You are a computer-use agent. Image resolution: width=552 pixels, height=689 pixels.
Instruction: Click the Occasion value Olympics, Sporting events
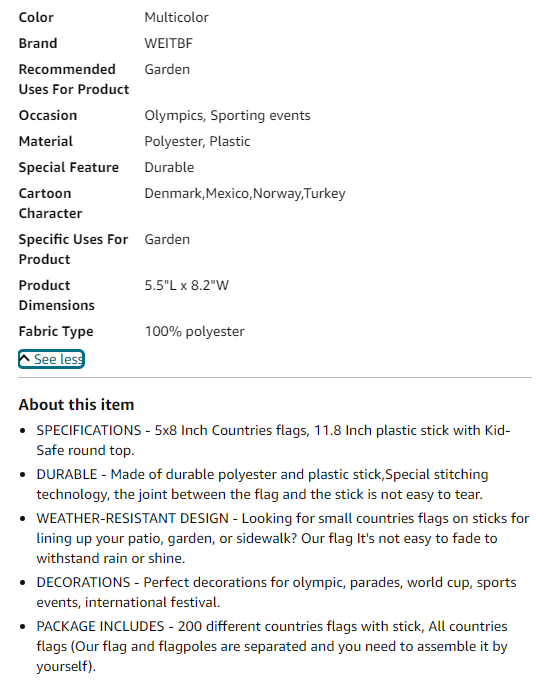[227, 116]
